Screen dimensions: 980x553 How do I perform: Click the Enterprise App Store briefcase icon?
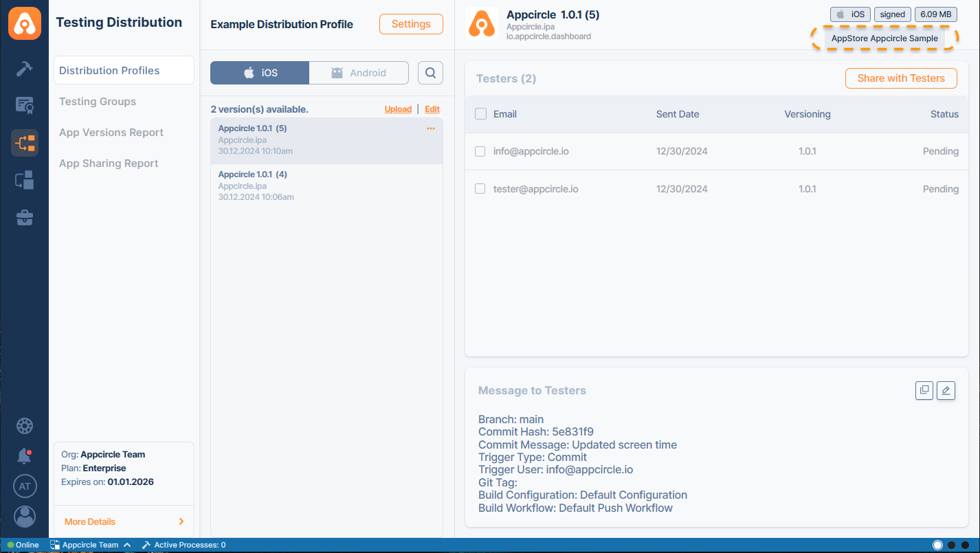(25, 218)
